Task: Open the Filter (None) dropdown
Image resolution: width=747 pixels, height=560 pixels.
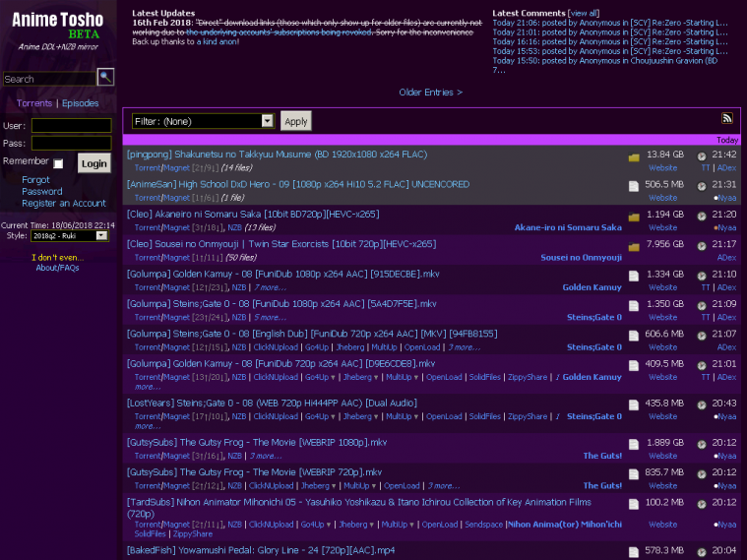Action: tap(203, 121)
